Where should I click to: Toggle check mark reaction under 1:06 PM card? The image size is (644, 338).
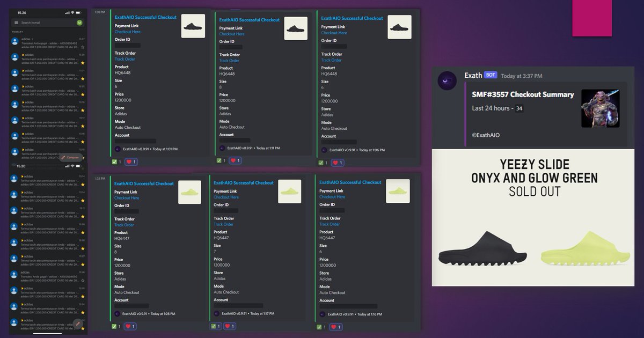(x=324, y=163)
